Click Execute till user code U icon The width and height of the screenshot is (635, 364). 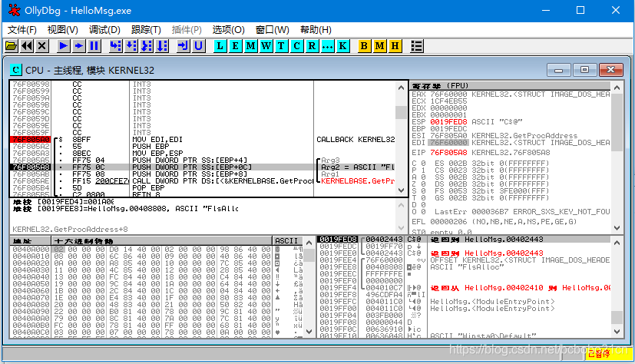[x=198, y=46]
